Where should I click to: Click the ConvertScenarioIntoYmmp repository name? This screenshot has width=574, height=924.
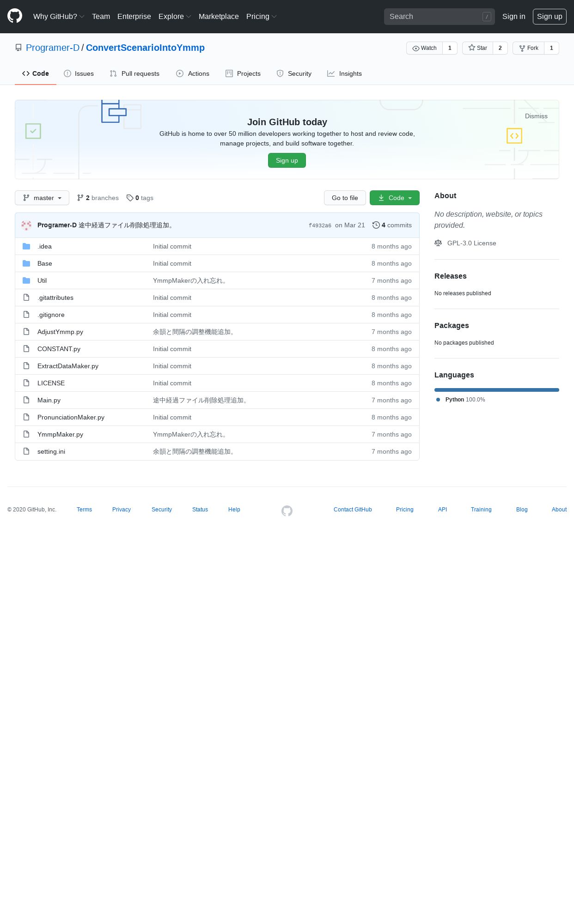[x=145, y=48]
